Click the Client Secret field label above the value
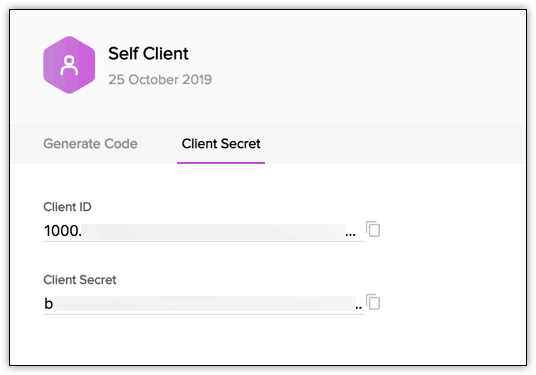 [x=80, y=280]
